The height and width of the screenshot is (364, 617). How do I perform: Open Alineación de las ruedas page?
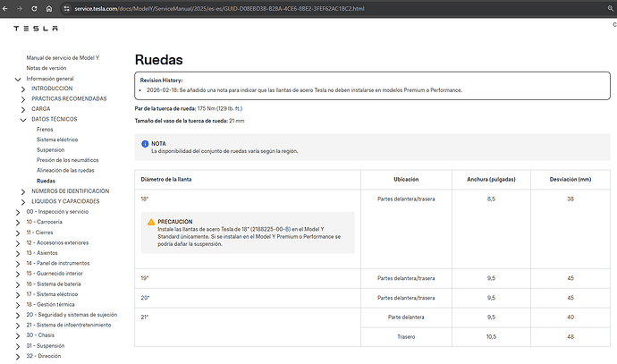(65, 171)
